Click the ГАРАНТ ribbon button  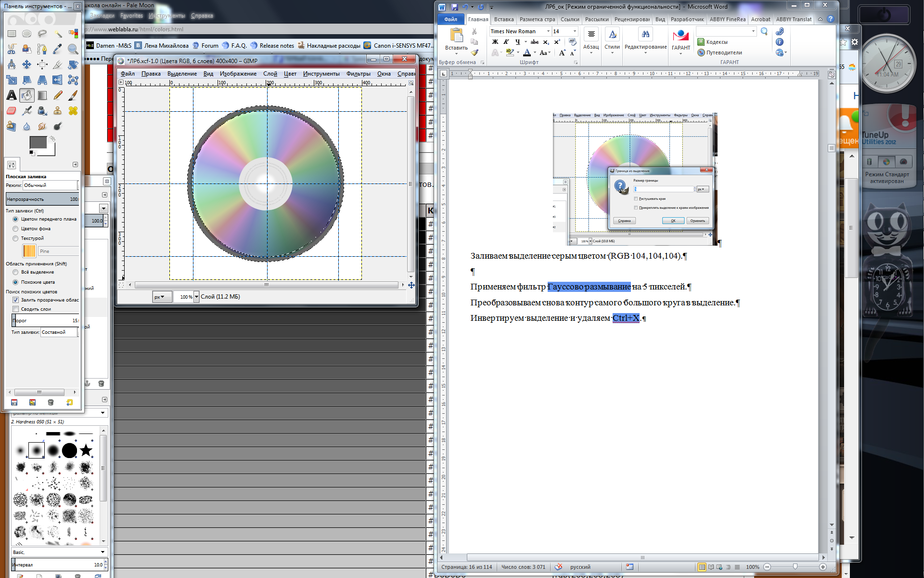point(681,40)
